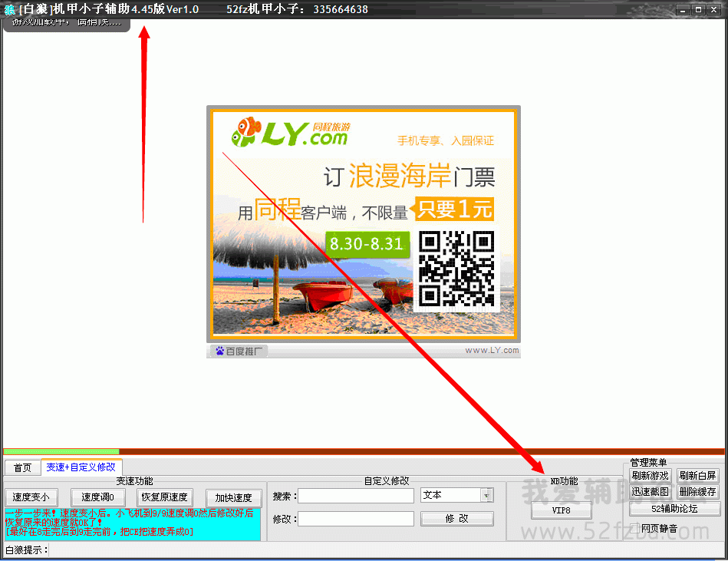This screenshot has width=728, height=561.
Task: Click the 修改 apply button
Action: (x=456, y=519)
